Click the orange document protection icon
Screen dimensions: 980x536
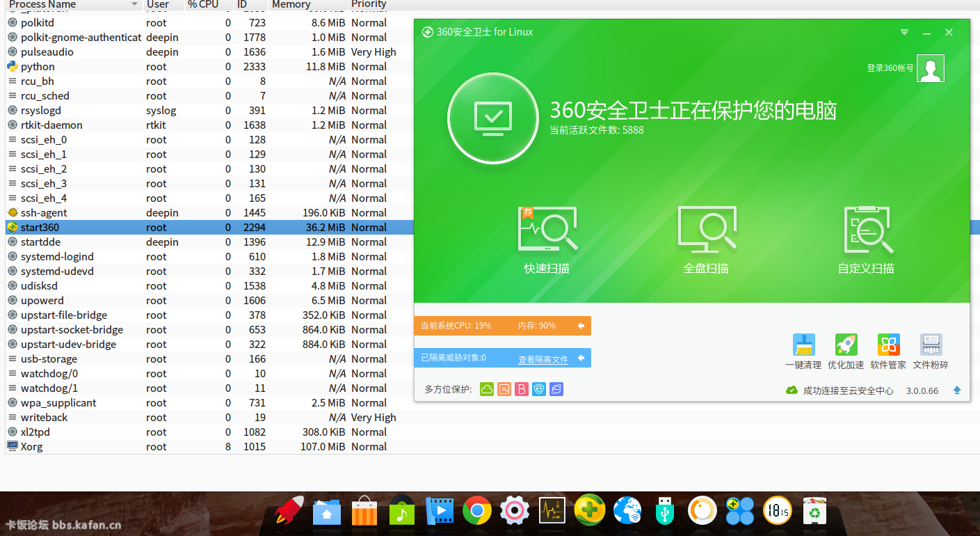point(504,389)
